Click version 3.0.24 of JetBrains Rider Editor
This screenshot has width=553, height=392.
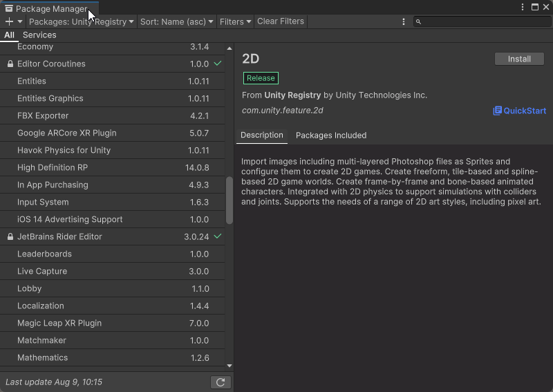click(196, 236)
